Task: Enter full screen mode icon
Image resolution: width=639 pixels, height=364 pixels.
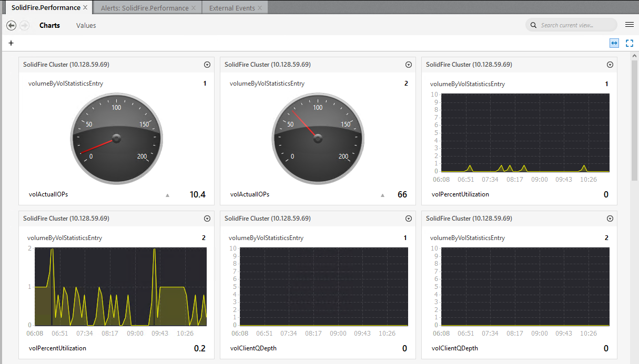Action: click(630, 43)
